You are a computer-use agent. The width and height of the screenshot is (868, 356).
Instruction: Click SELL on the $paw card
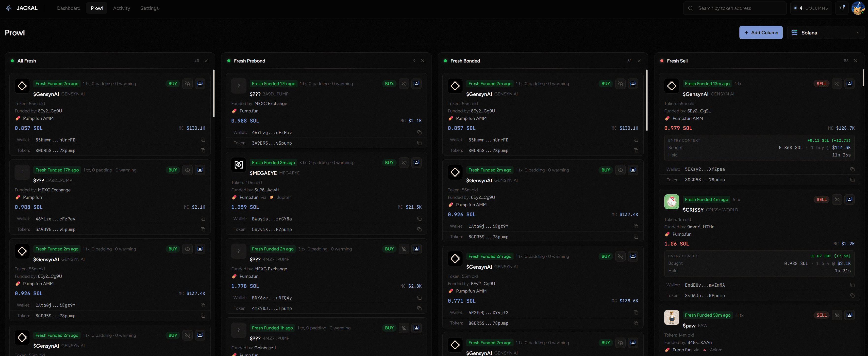coord(821,315)
